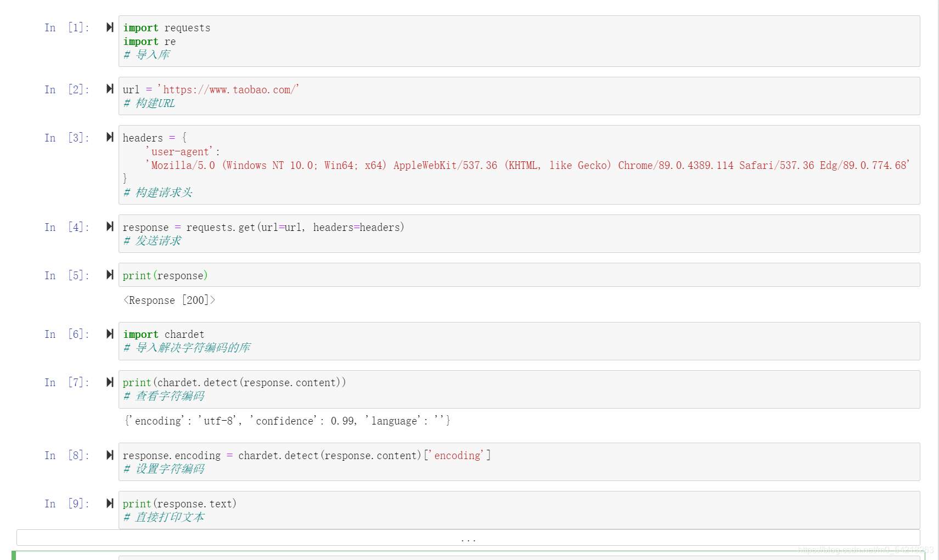The image size is (939, 560).
Task: Click into the requests.get code cell
Action: (x=519, y=234)
